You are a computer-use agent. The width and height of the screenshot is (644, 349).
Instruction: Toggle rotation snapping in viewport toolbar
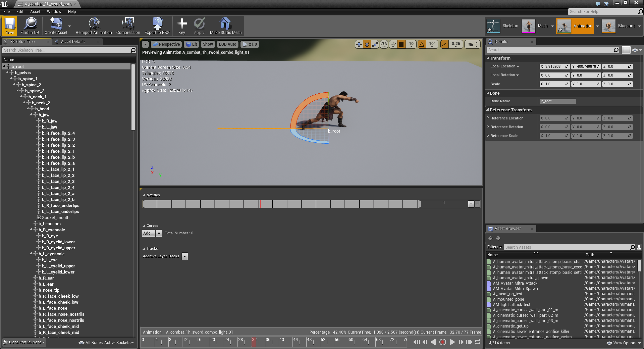tap(422, 44)
